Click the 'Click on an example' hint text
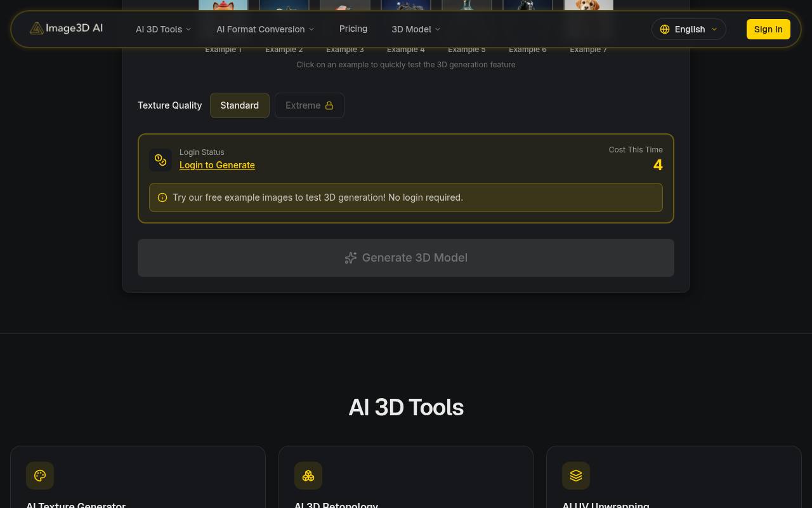Viewport: 812px width, 508px height. pos(406,65)
